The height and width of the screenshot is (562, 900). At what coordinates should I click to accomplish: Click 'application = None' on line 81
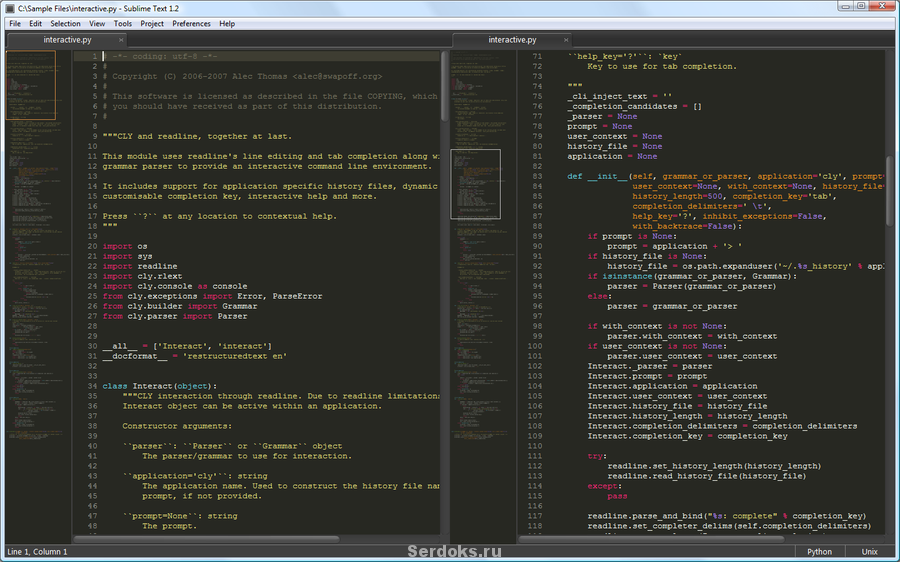(x=612, y=157)
